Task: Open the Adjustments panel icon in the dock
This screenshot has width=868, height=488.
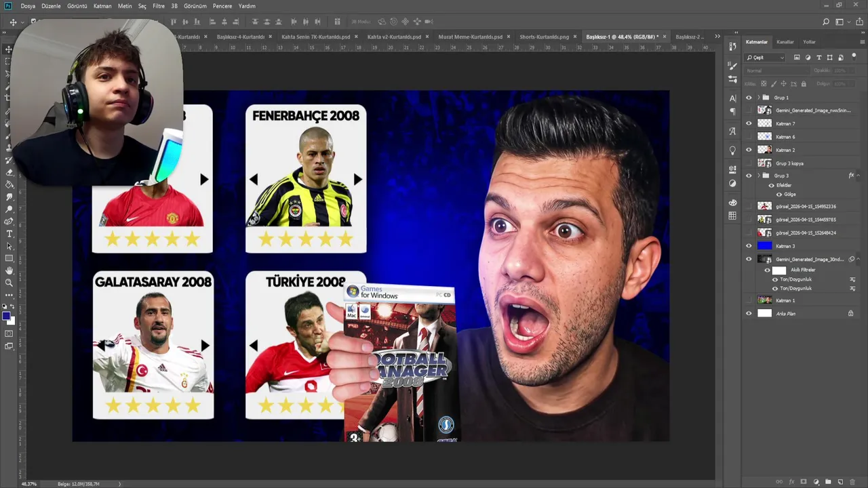Action: point(732,183)
